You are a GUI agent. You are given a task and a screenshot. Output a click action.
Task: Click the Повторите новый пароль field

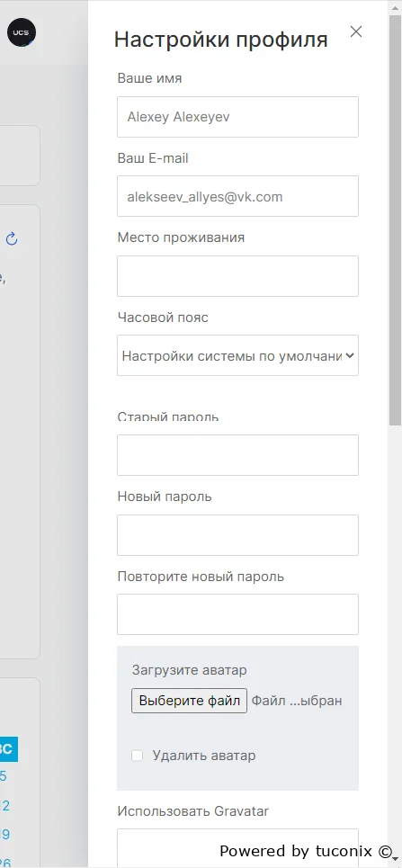coord(237,614)
